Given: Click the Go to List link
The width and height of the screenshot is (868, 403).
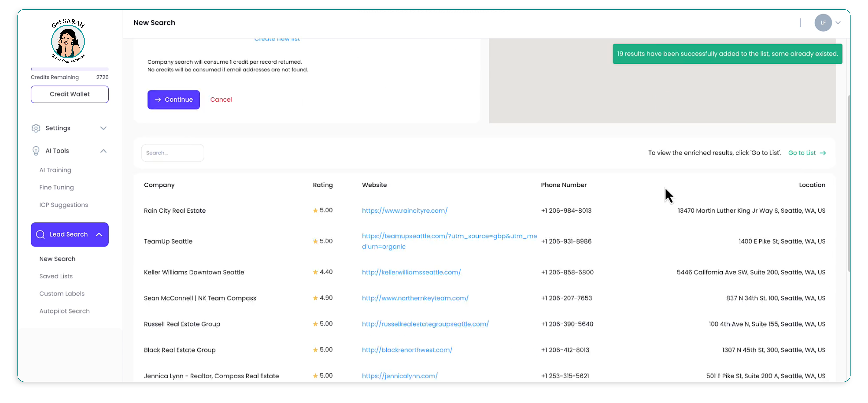Looking at the screenshot, I should [x=802, y=153].
